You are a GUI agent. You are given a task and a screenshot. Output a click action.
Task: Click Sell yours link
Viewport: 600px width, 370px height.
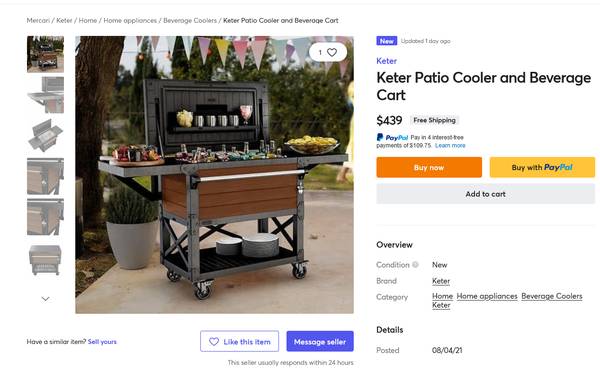coord(102,342)
